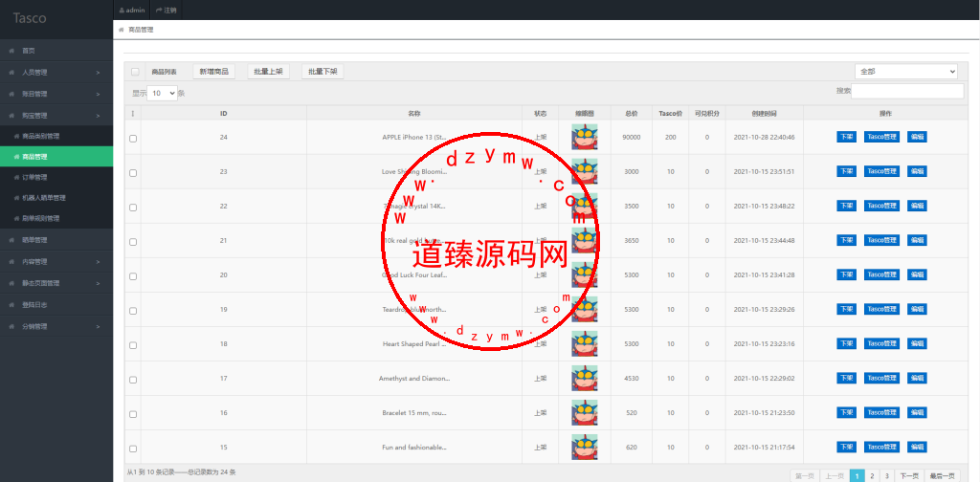Click the sort arrows icon in first column header
The image size is (980, 482).
tap(132, 114)
